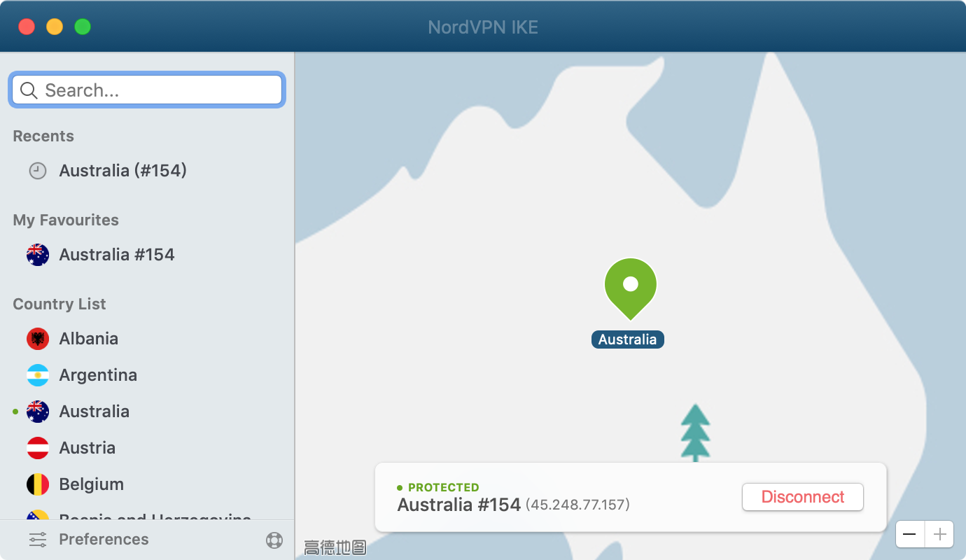Viewport: 966px width, 560px height.
Task: Click the Australia #154 connection status text
Action: [459, 505]
